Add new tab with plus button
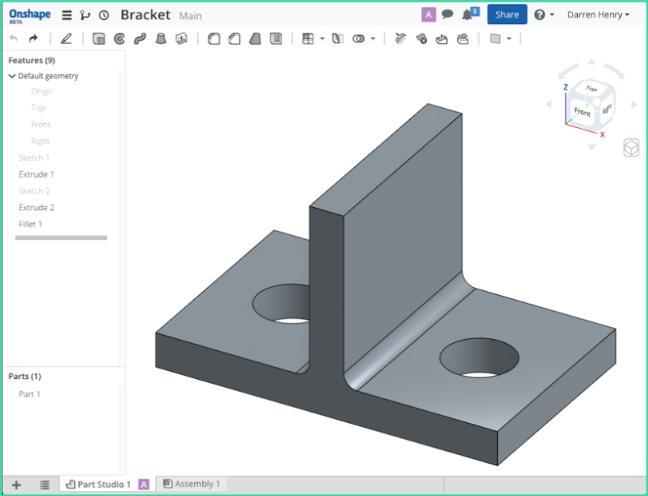This screenshot has width=648, height=496. tap(16, 484)
